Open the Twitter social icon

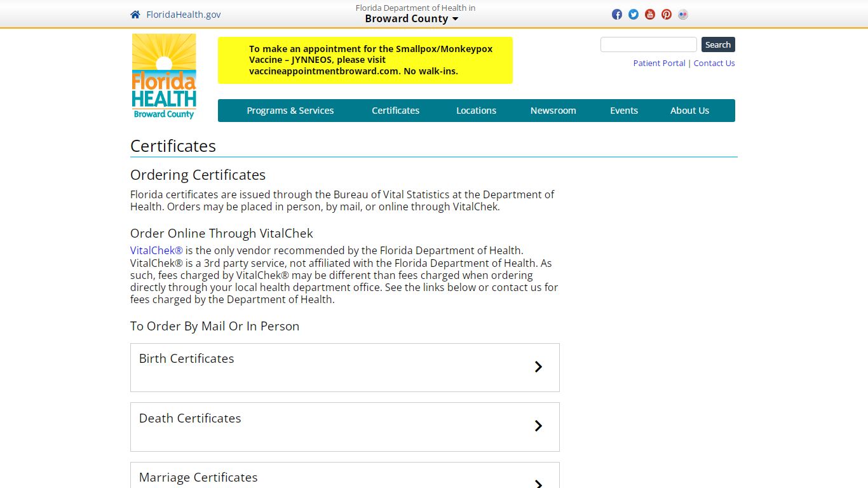click(634, 15)
